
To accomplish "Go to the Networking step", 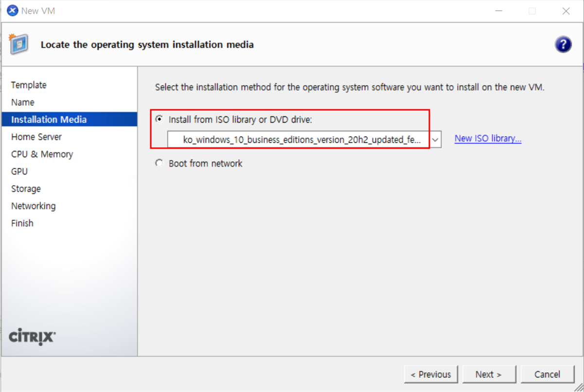I will coord(33,206).
